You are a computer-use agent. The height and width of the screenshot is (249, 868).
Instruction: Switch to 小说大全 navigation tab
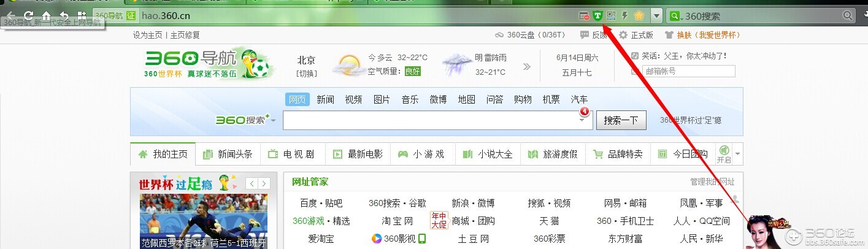[488, 154]
